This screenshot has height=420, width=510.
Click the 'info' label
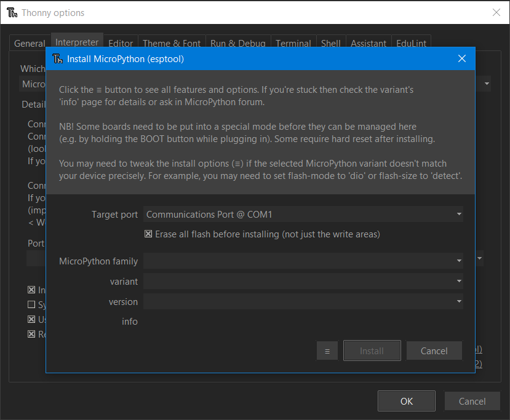click(130, 322)
